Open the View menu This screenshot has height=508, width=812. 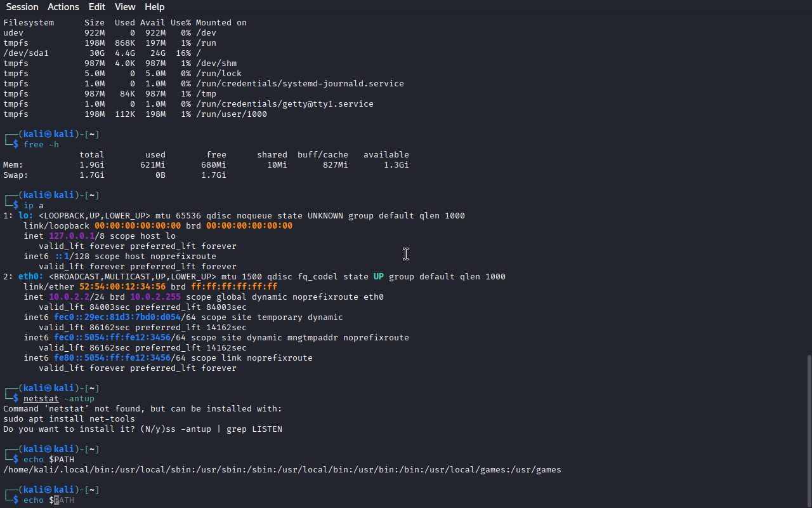[125, 7]
